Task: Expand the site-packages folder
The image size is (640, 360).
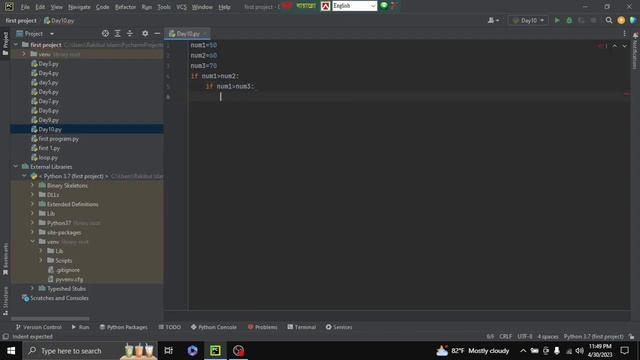Action: pos(32,232)
